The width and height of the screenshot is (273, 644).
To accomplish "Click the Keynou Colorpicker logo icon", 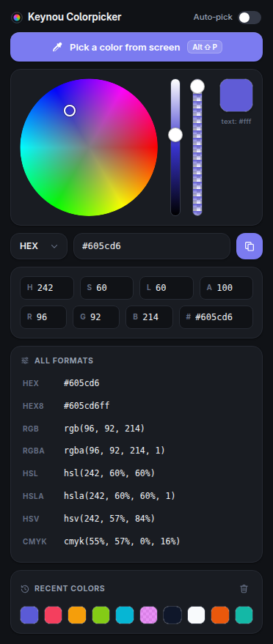I will [x=17, y=18].
